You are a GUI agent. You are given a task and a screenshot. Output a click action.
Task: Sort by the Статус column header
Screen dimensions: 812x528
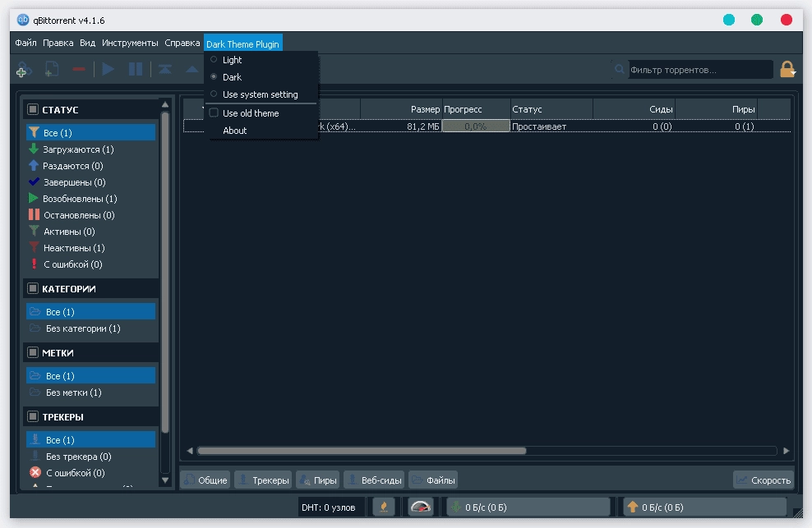click(x=551, y=109)
